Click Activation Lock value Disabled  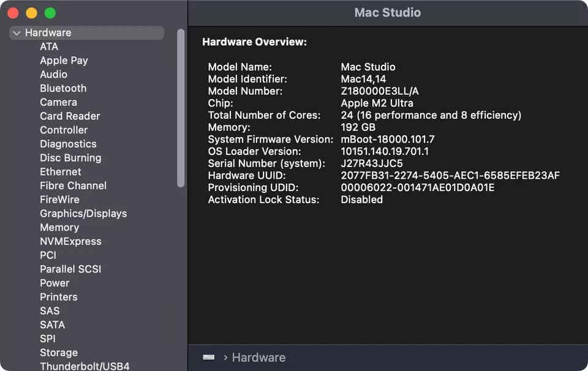(361, 200)
